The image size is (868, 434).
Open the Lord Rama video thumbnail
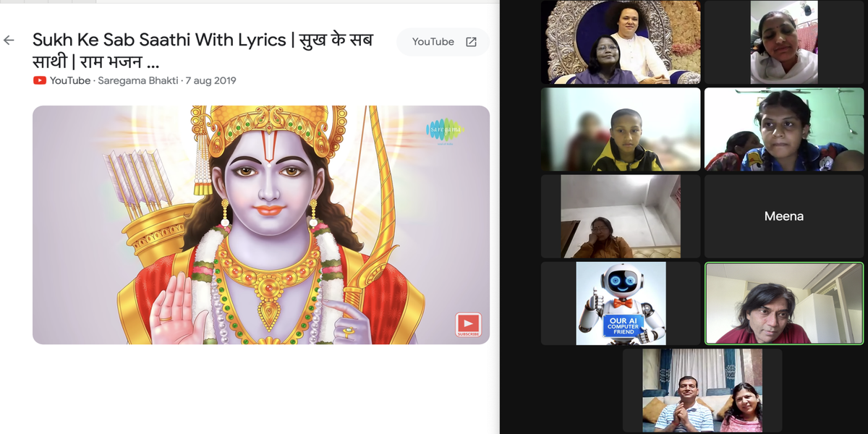[x=261, y=225]
